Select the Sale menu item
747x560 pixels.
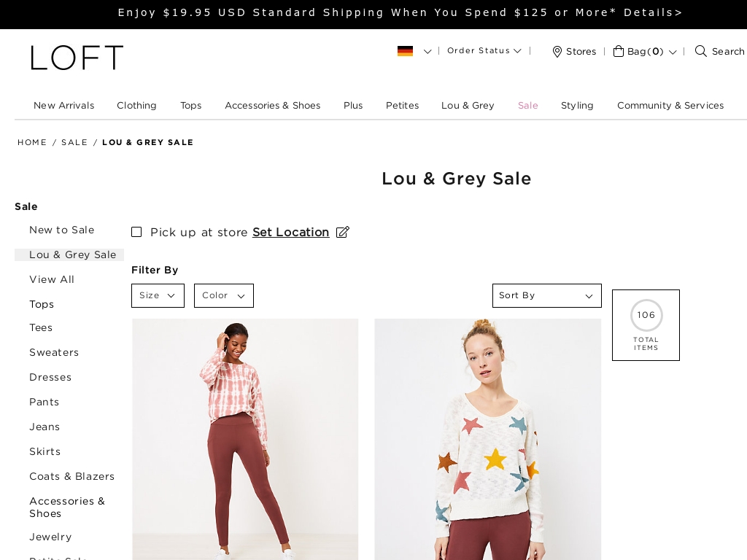pyautogui.click(x=527, y=105)
